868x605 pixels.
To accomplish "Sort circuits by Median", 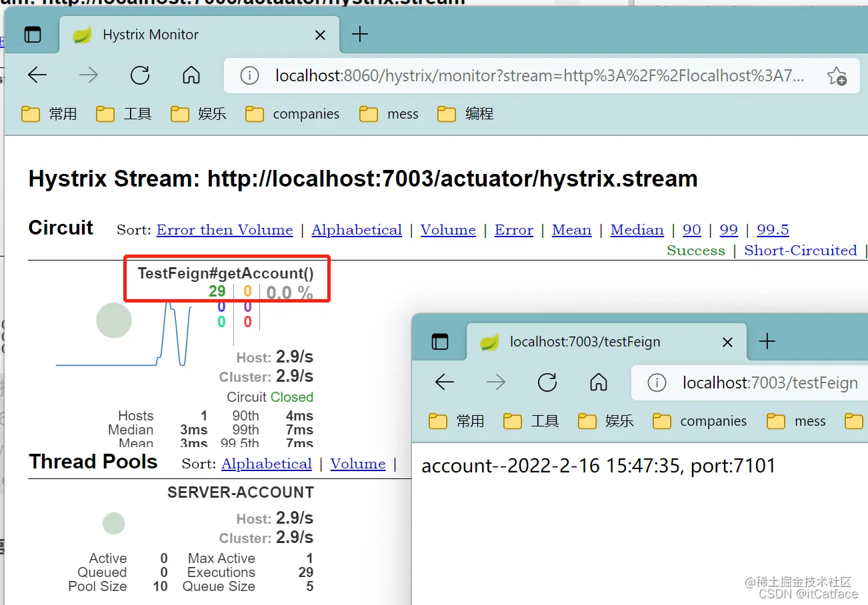I will click(x=637, y=230).
